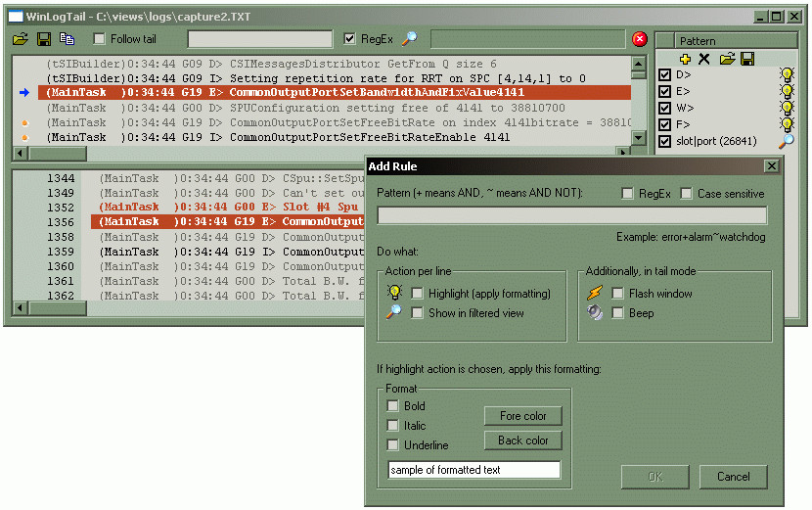
Task: Click the lightbulb icon for D> pattern
Action: 788,75
